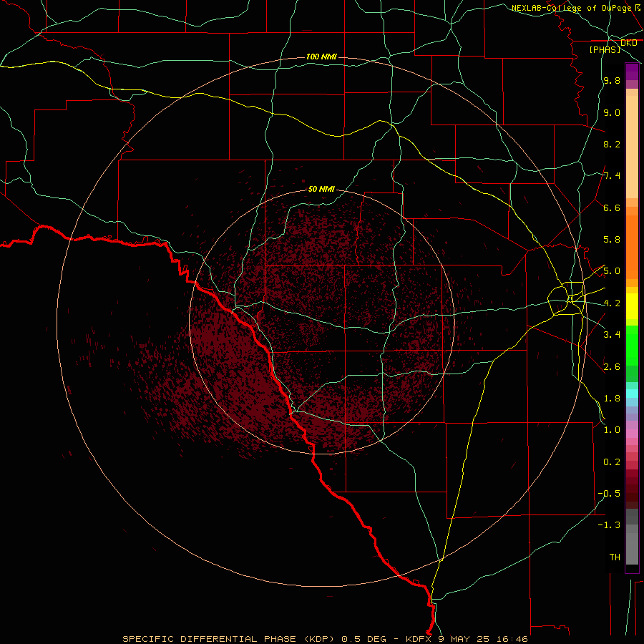Pick the gray TH color bar segment
Image resolution: width=644 pixels, height=644 pixels.
(632, 549)
